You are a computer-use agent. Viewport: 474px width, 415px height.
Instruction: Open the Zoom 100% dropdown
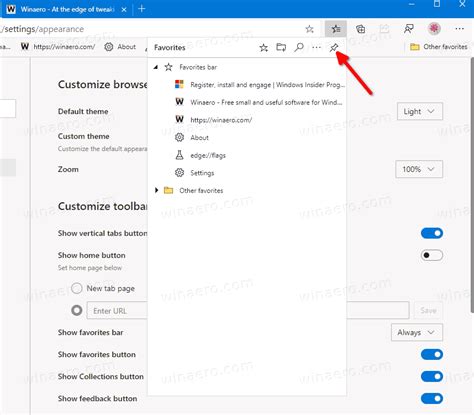(419, 169)
